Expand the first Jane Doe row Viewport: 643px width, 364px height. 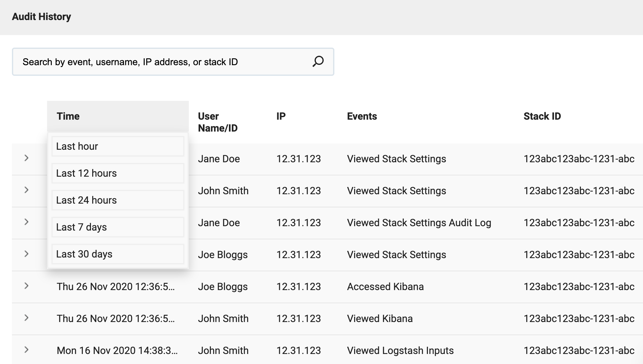(27, 158)
